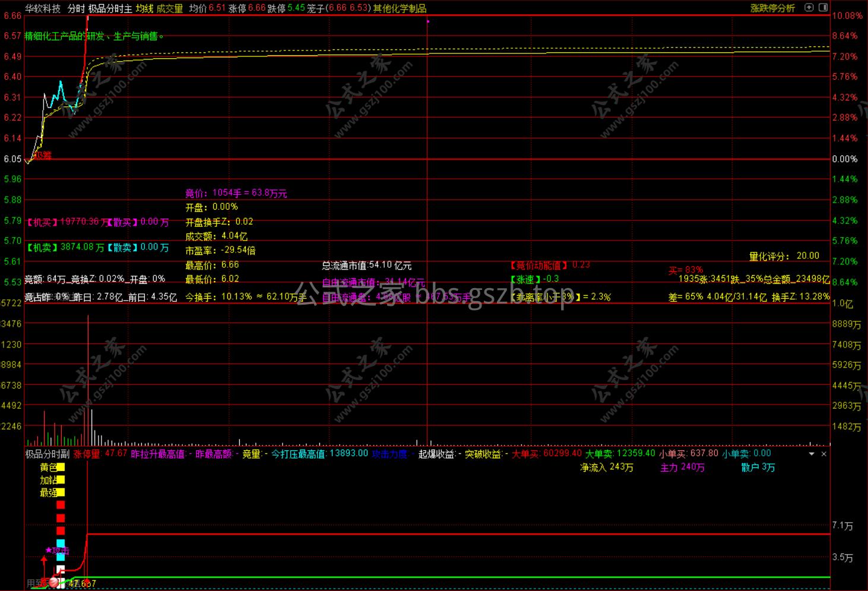The height and width of the screenshot is (591, 868).
Task: Click the 均价 6.51 value
Action: (x=207, y=8)
